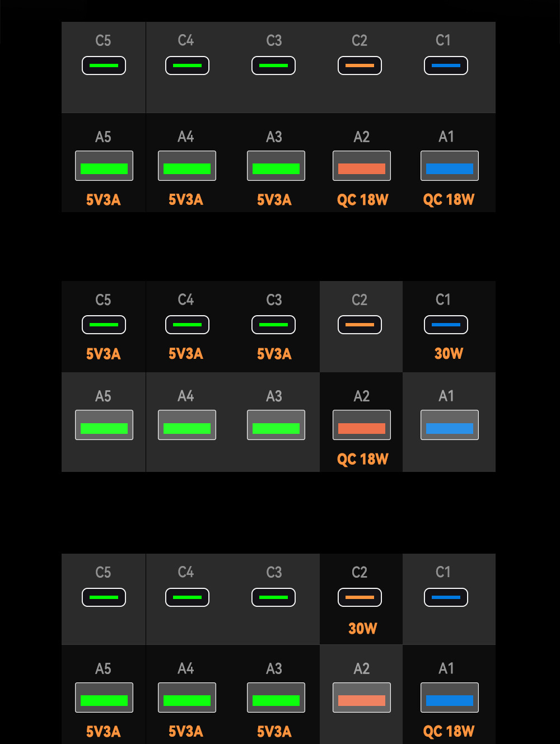Select the orange C2 port icon in top panel

[360, 65]
